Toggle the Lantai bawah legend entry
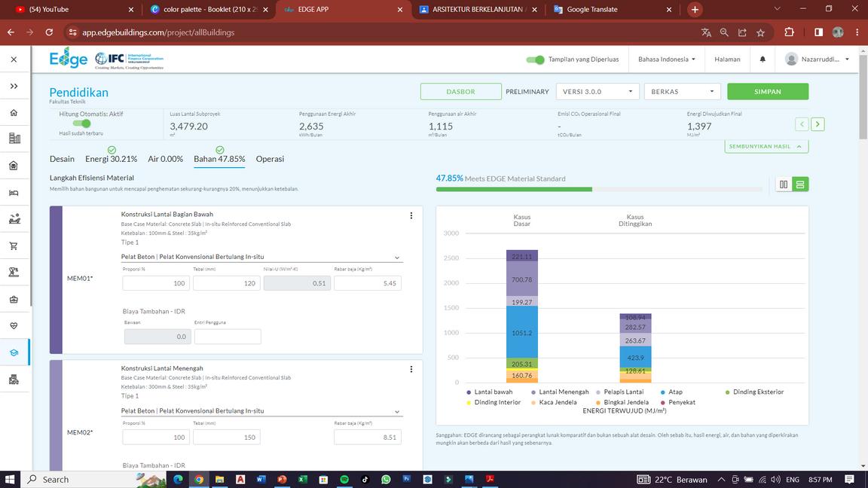The height and width of the screenshot is (488, 868). coord(489,392)
